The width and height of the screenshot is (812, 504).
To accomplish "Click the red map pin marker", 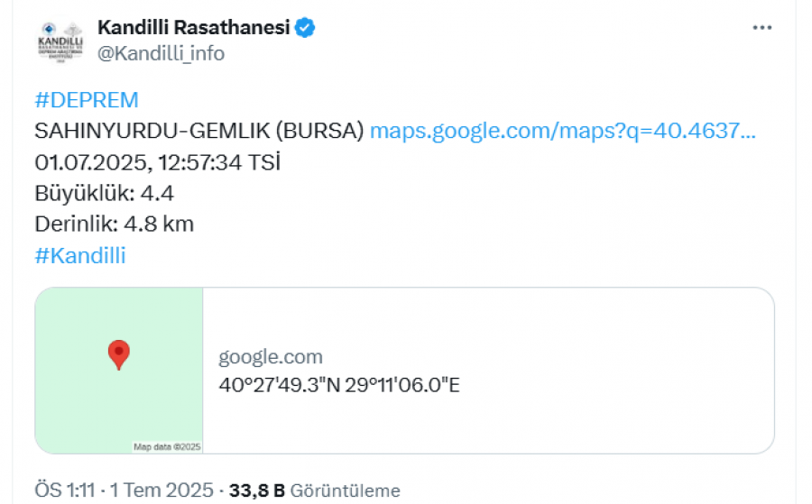I will point(118,354).
